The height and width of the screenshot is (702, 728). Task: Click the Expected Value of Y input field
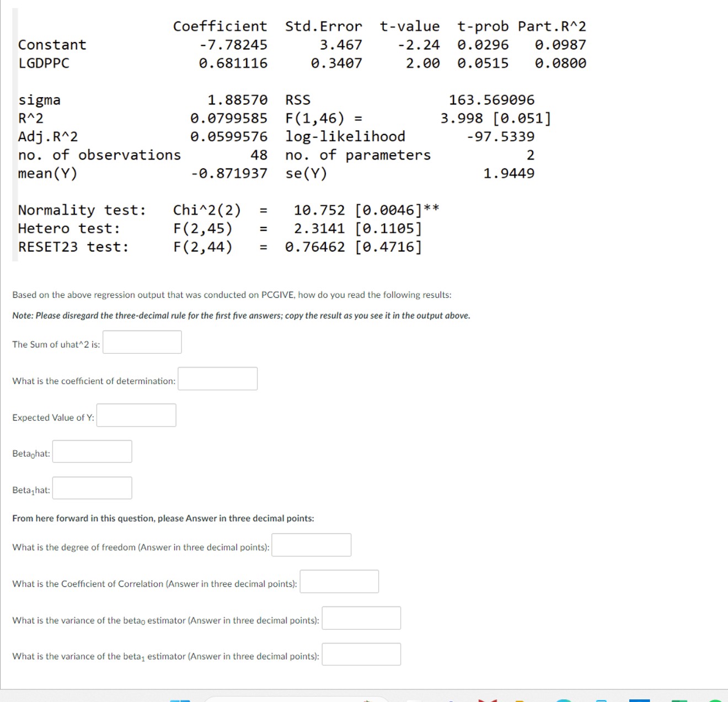pyautogui.click(x=136, y=415)
